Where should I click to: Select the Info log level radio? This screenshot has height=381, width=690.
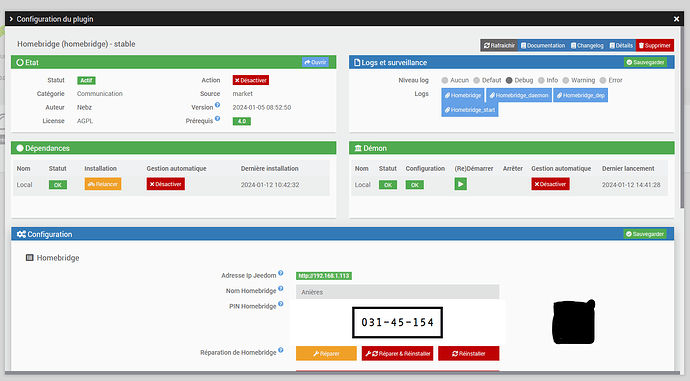tap(541, 81)
